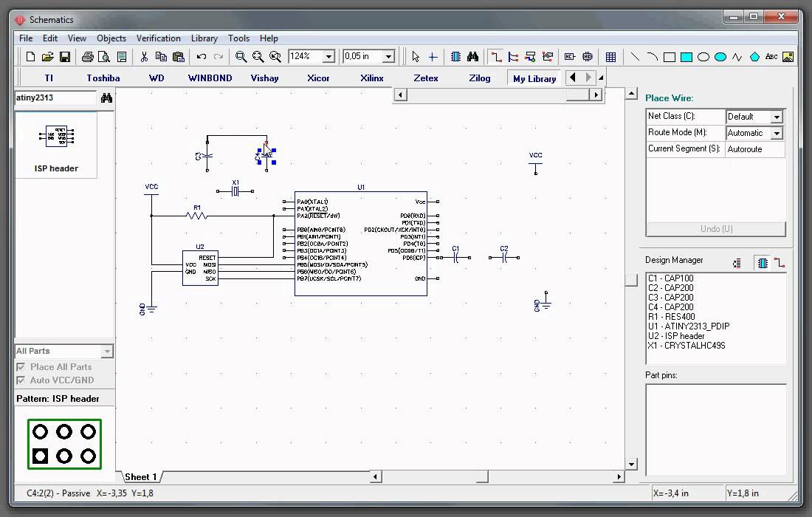Click the atiny2313 search field

(x=55, y=98)
